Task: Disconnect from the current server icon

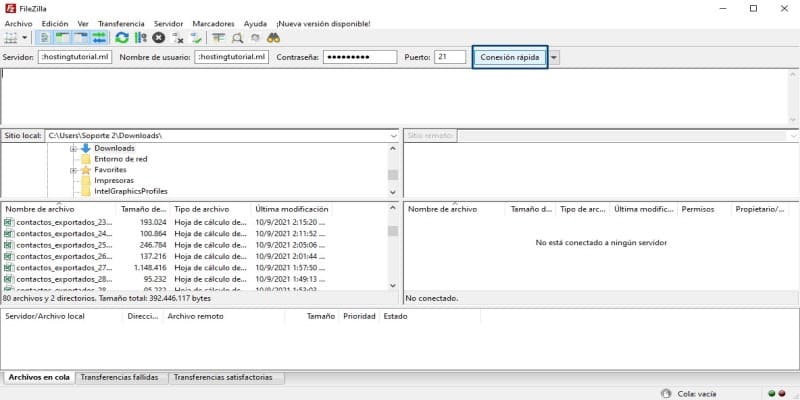Action: (x=178, y=38)
